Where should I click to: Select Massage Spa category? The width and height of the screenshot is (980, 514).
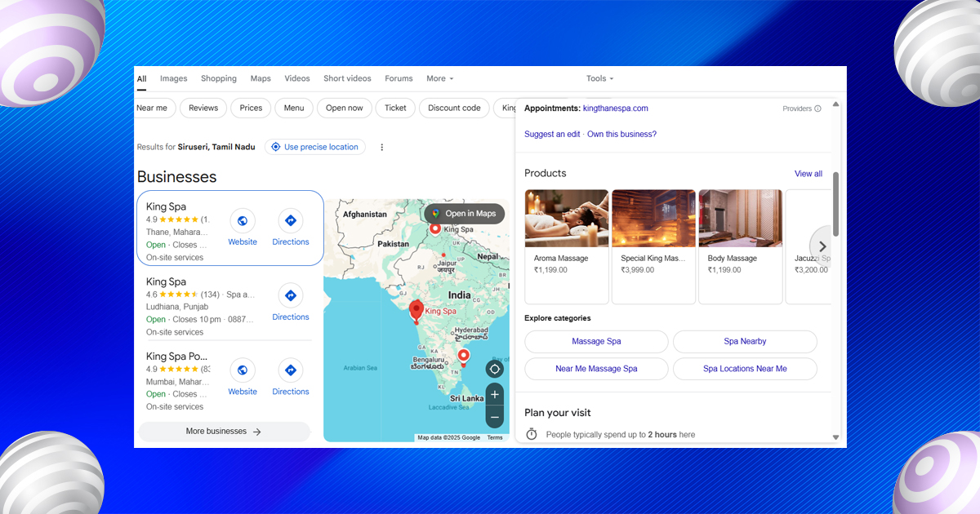[596, 342]
